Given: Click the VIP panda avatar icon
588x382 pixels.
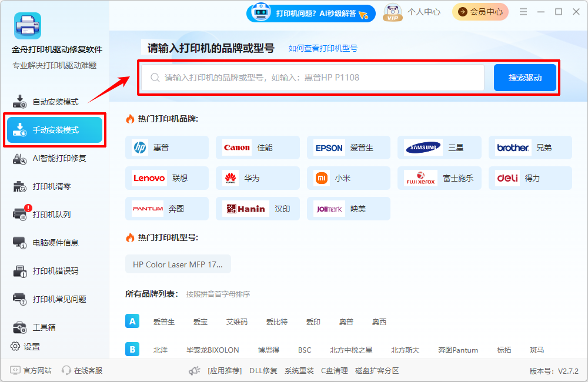Looking at the screenshot, I should point(392,12).
